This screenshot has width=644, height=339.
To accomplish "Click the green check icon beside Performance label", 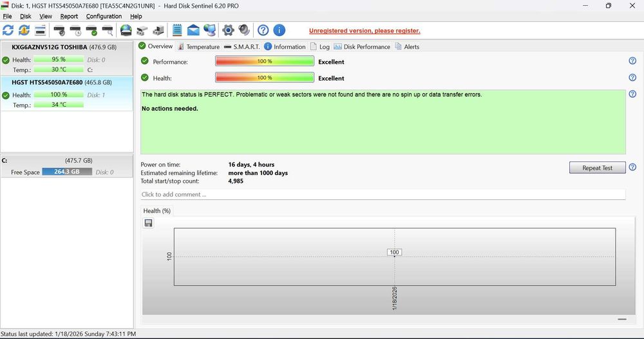I will [x=144, y=60].
